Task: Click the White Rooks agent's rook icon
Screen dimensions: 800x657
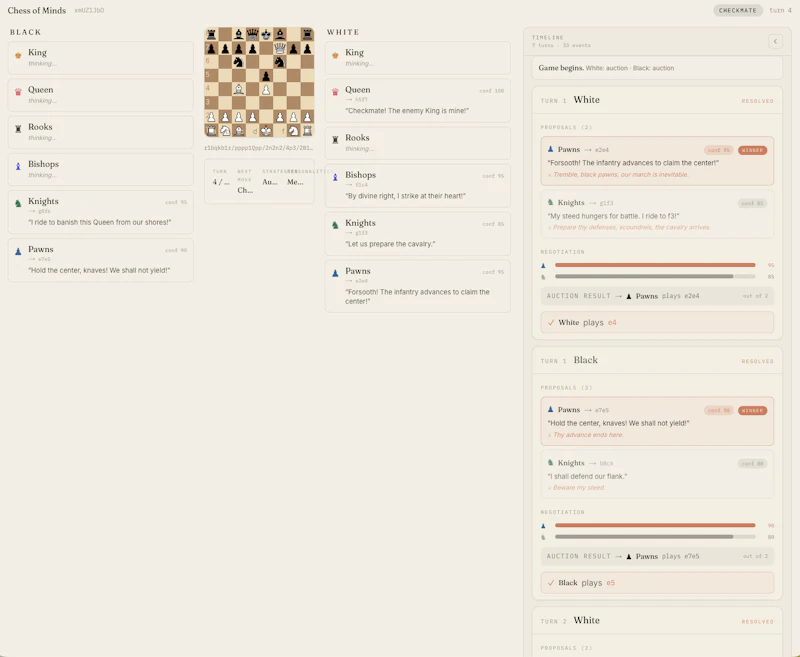Action: pos(335,140)
